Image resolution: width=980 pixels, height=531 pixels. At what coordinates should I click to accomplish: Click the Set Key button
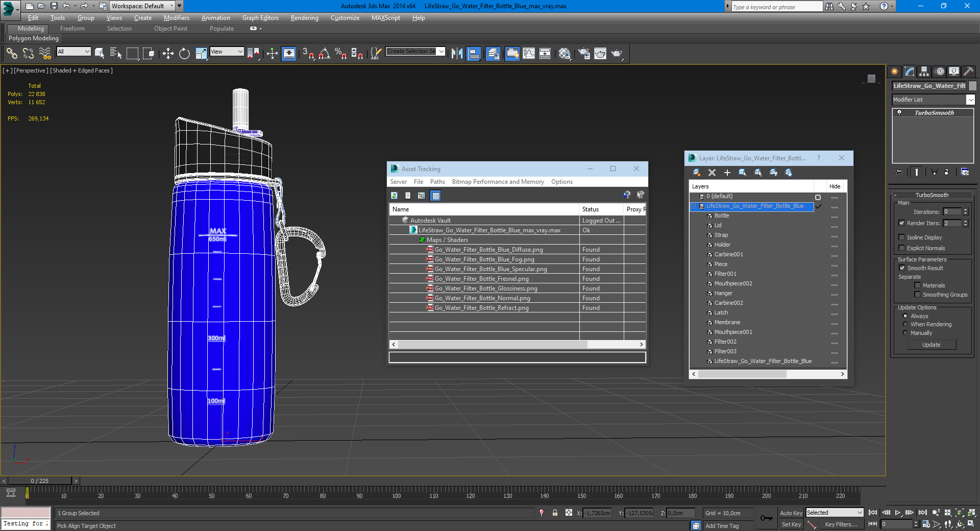(x=791, y=524)
